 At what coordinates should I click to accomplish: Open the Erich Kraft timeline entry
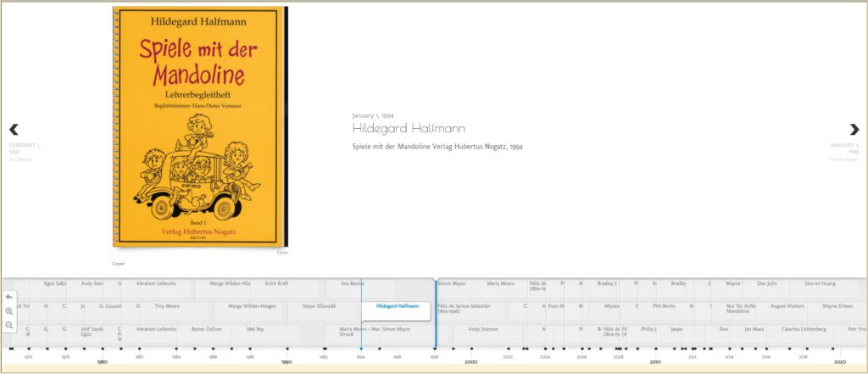click(x=277, y=283)
